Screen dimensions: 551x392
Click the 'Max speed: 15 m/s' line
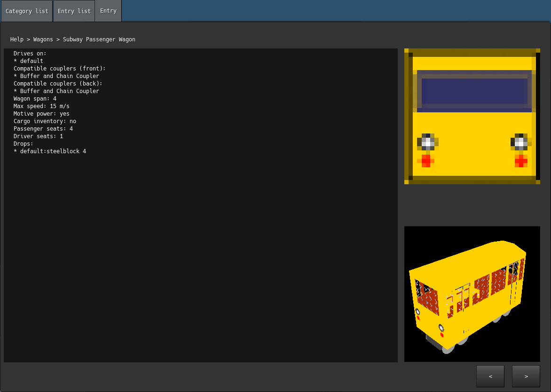point(41,106)
